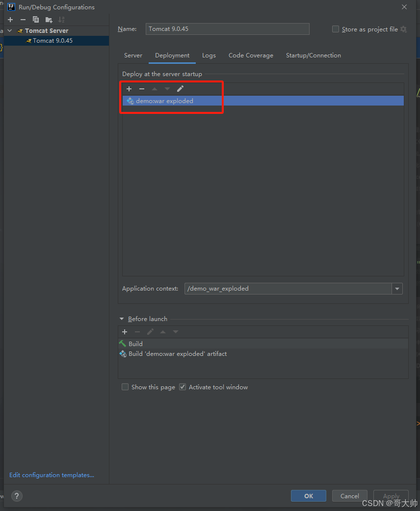Add deployment artifact with plus icon

coord(129,89)
